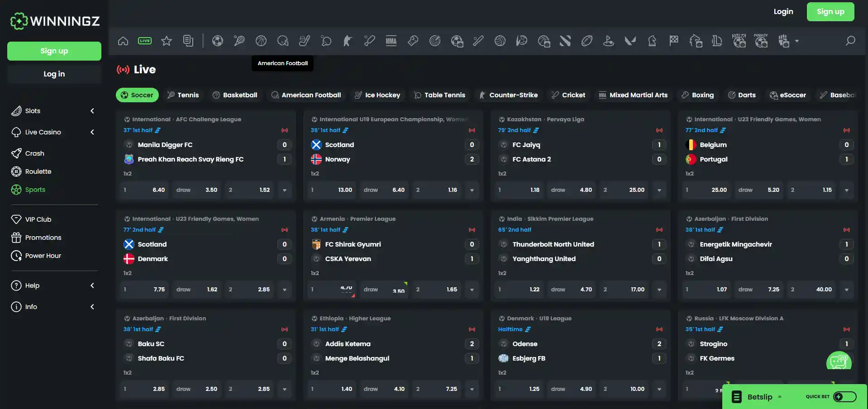Expand the Help sidebar submenu
Image resolution: width=868 pixels, height=409 pixels.
92,285
